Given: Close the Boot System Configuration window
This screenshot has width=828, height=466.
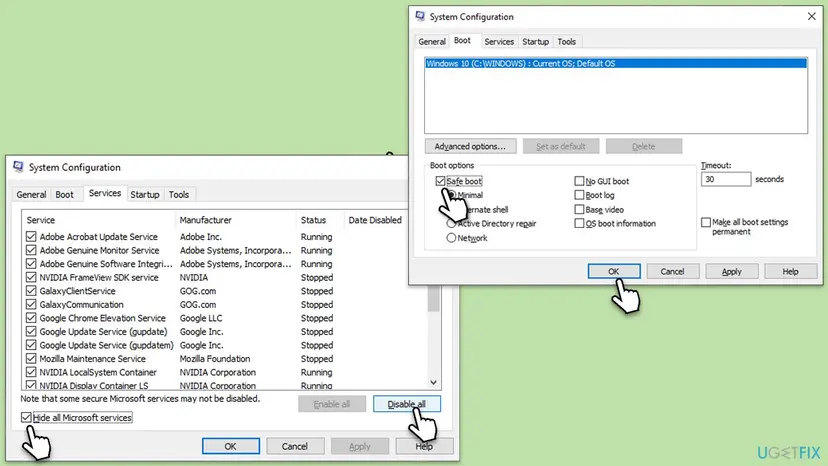Looking at the screenshot, I should click(x=812, y=16).
